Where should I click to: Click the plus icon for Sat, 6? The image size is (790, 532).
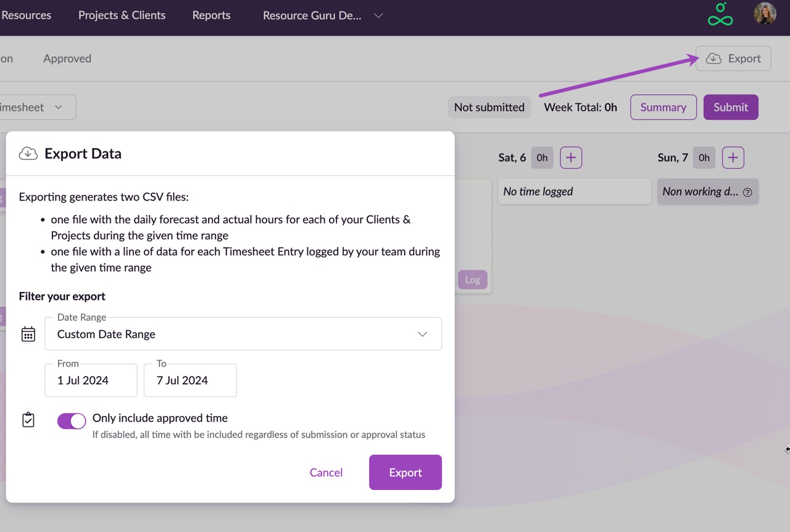[571, 157]
